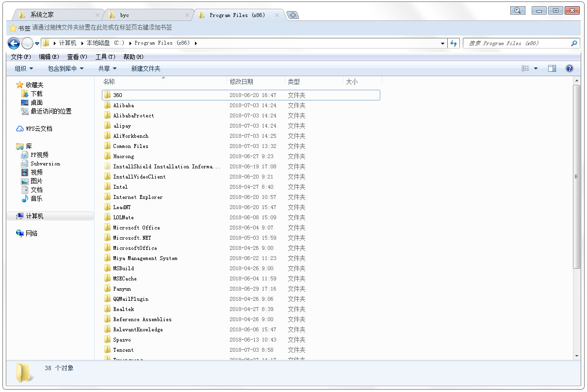Select the Tencent folder icon

[108, 350]
